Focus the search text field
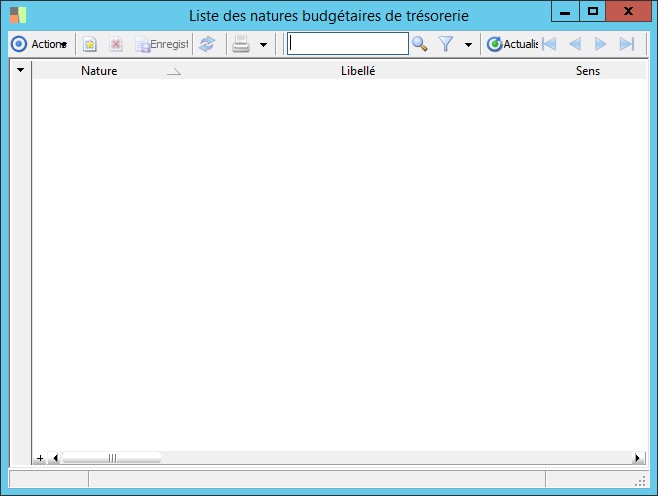 point(348,44)
